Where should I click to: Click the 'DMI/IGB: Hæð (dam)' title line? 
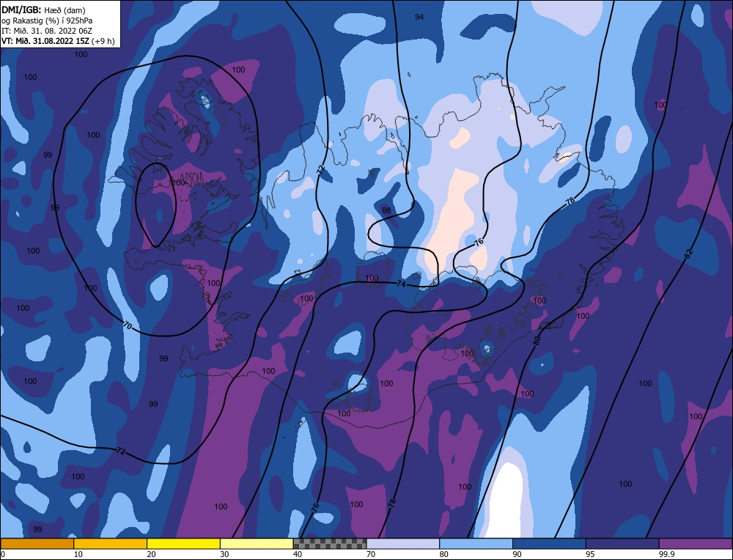pyautogui.click(x=43, y=10)
